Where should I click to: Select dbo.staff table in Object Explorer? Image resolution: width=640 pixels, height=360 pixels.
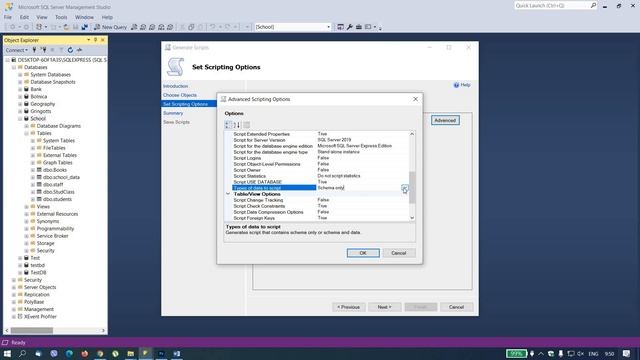(53, 184)
